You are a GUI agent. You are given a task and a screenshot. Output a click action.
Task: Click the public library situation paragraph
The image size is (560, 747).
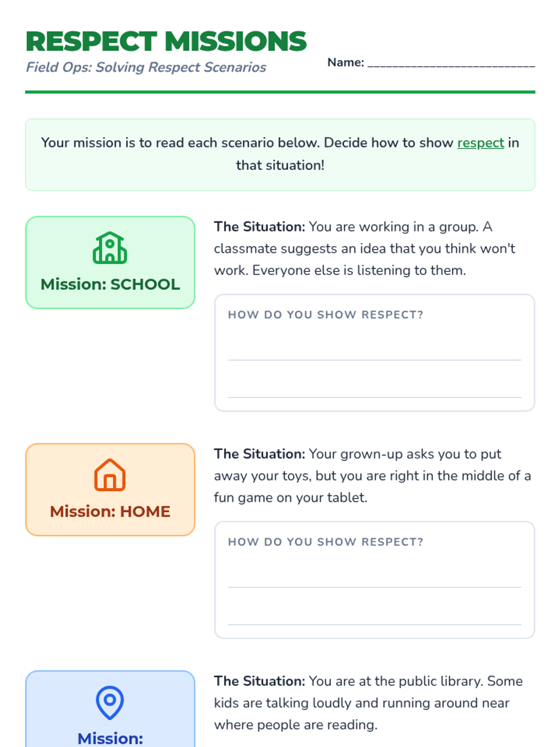coord(368,703)
